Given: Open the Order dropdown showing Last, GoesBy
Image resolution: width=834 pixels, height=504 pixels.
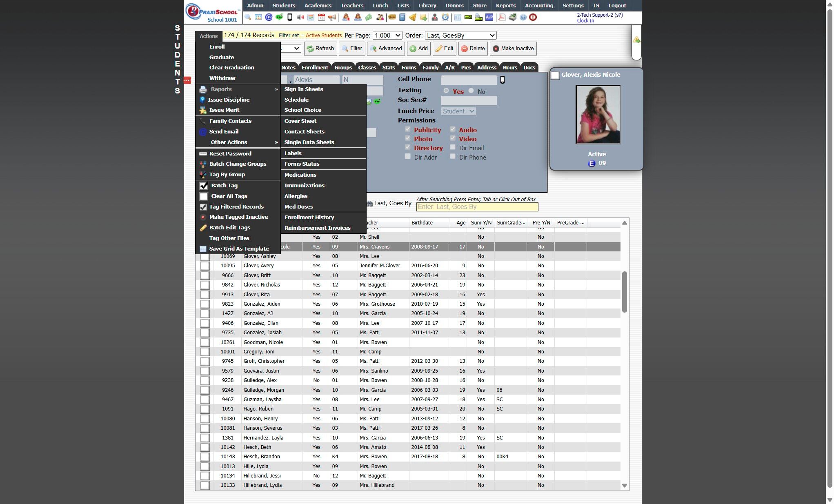Looking at the screenshot, I should 460,36.
